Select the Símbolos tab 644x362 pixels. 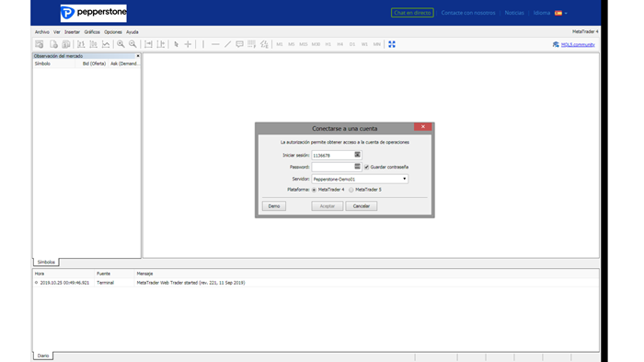46,262
